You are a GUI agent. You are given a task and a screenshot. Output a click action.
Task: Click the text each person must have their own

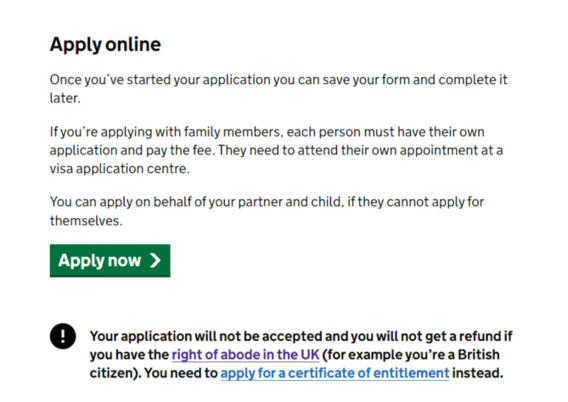click(385, 132)
